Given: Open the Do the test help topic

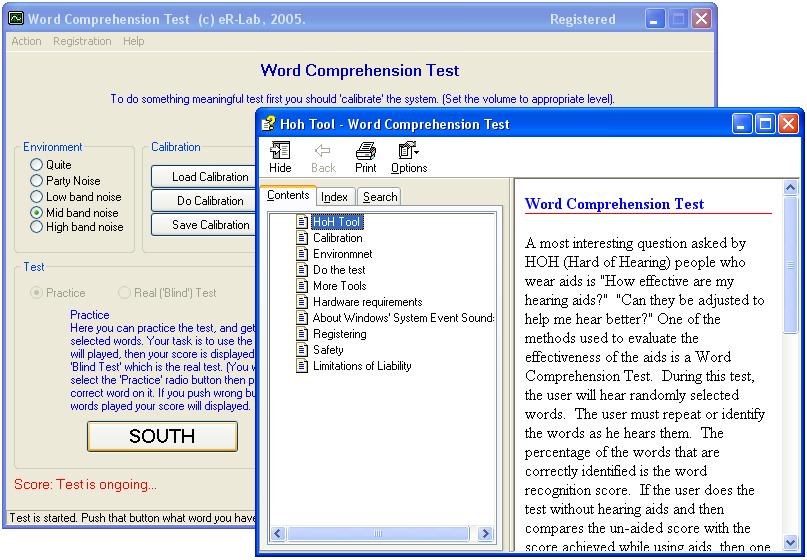Looking at the screenshot, I should point(339,270).
